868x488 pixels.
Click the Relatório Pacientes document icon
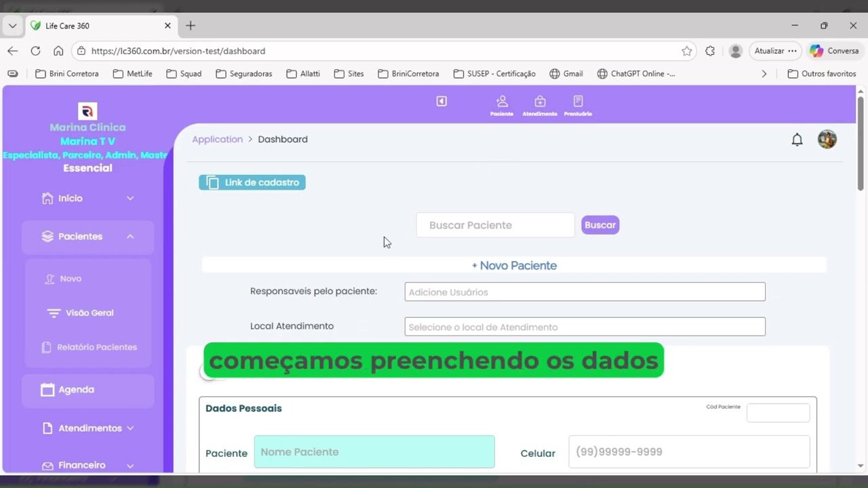pos(47,347)
